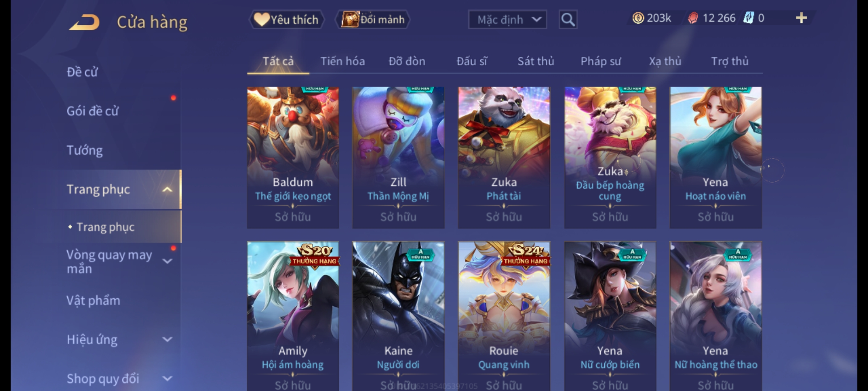
Task: Tap the plus icon to add currency
Action: (x=801, y=18)
